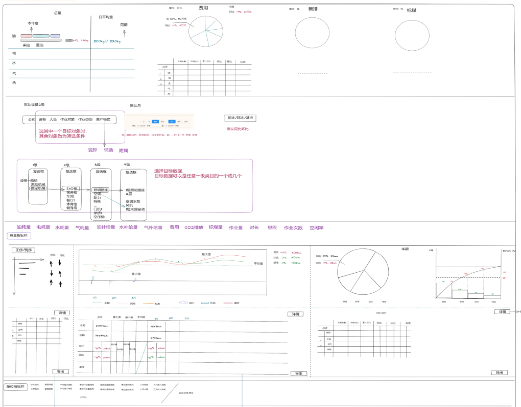Click the red segment of the stacked bar
This screenshot has width=521, height=407.
pos(26,36)
